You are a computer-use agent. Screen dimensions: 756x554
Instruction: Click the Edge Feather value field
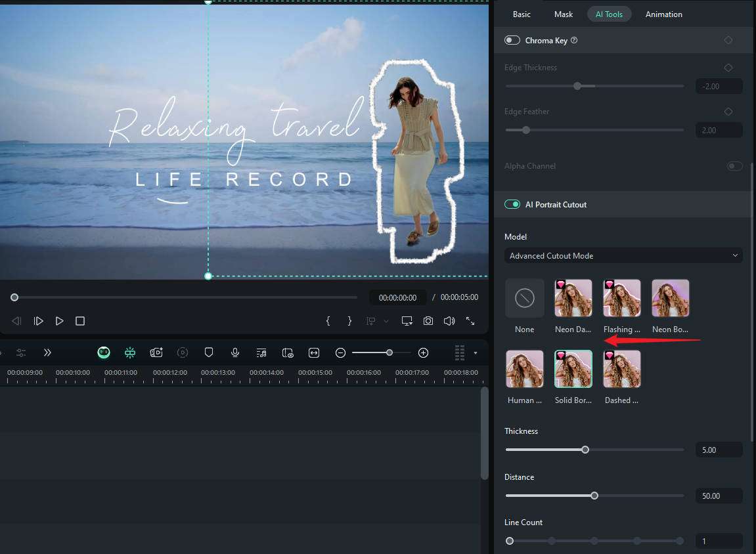point(719,130)
